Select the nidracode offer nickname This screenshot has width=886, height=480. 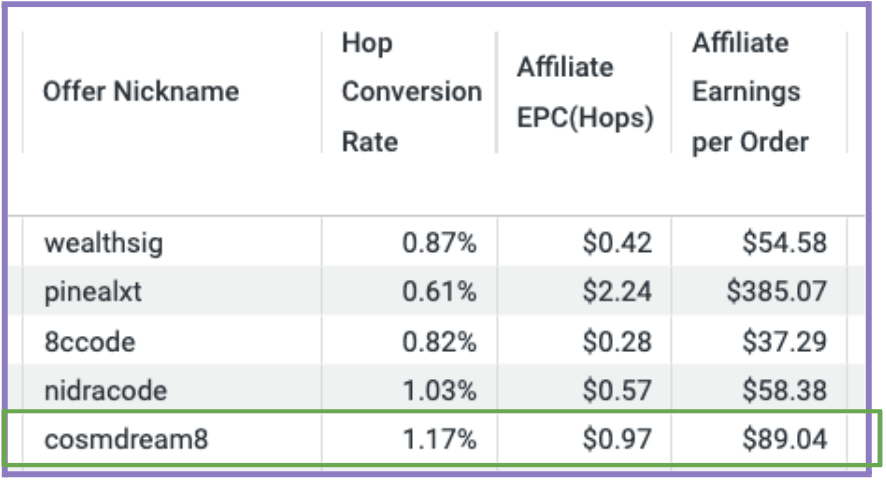[x=106, y=390]
